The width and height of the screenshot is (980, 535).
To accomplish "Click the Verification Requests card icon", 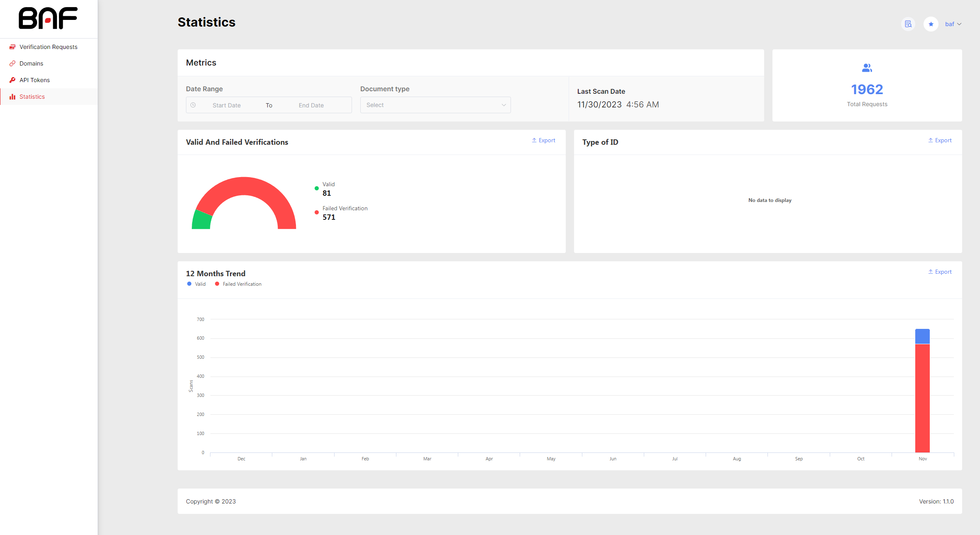I will [12, 47].
